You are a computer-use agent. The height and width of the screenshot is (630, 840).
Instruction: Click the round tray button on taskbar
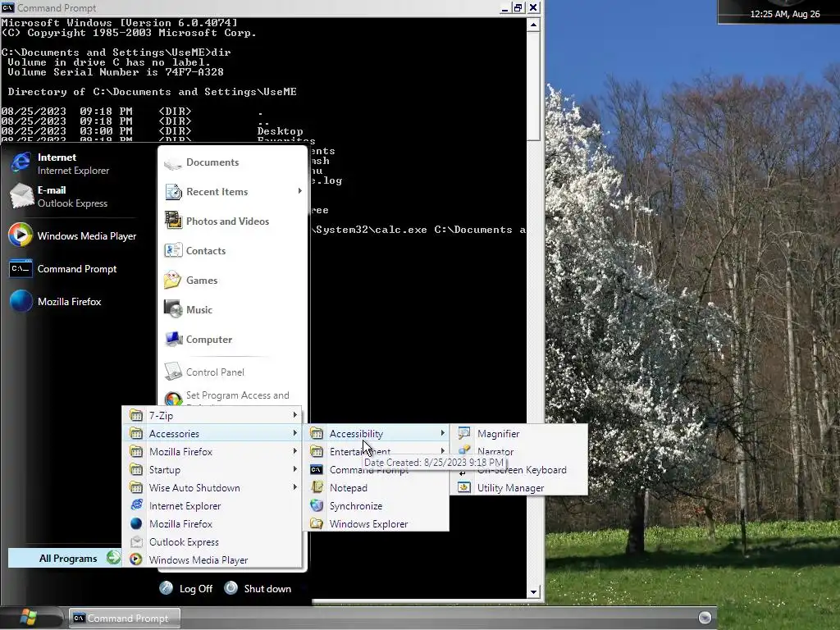[x=705, y=617]
